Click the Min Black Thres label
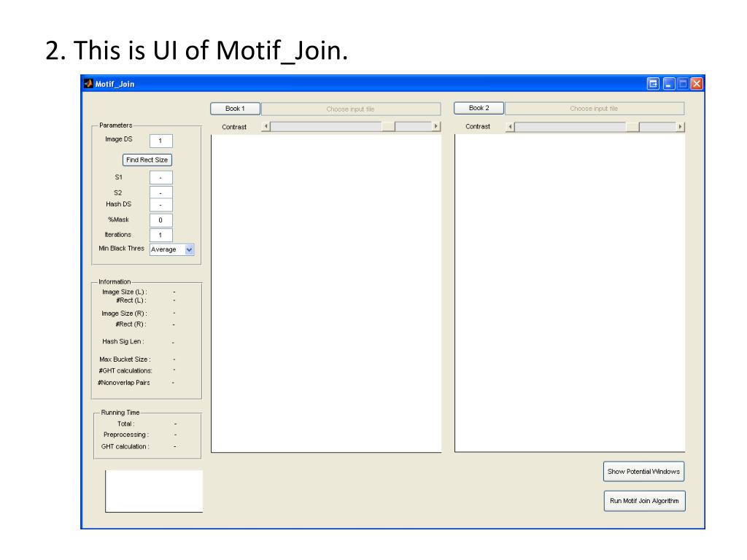Screen dimensions: 747x560 coord(122,249)
